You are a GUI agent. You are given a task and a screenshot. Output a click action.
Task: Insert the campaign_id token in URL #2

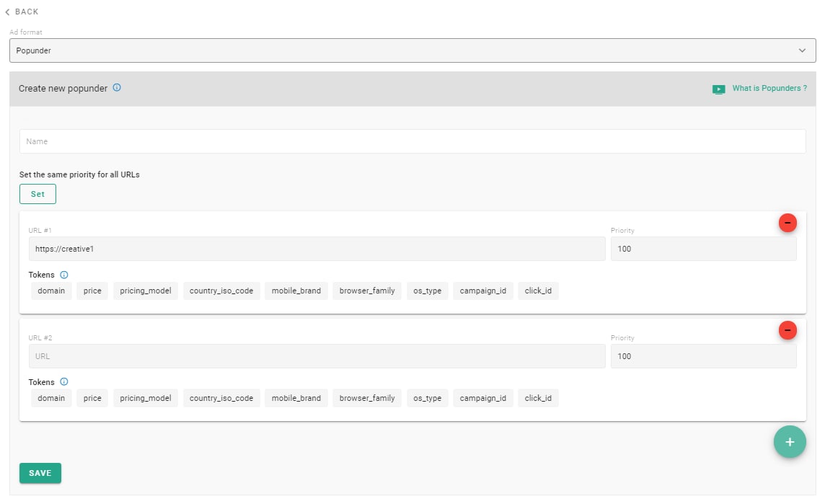483,398
